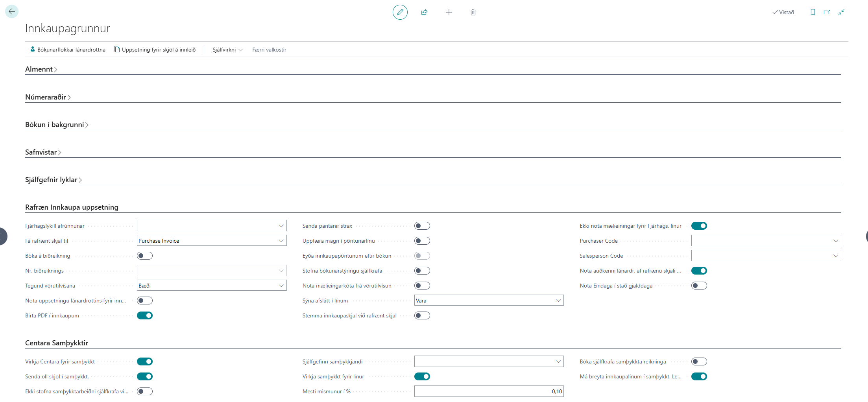The image size is (868, 402).
Task: Click Mesti mismunur í % field
Action: [489, 391]
